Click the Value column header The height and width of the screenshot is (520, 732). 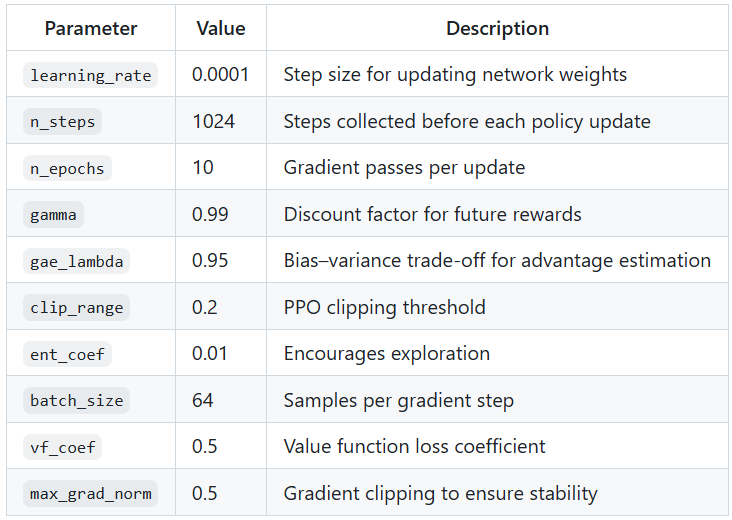pos(221,28)
